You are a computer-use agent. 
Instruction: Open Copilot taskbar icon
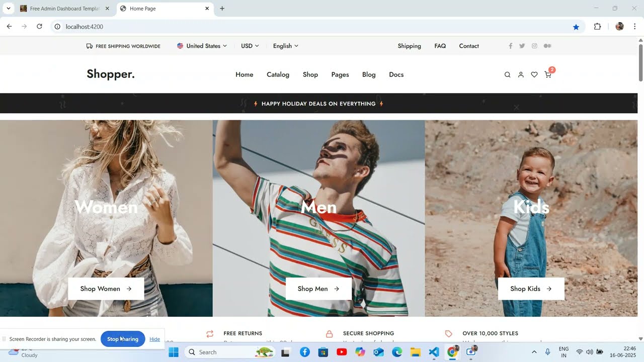pyautogui.click(x=360, y=352)
